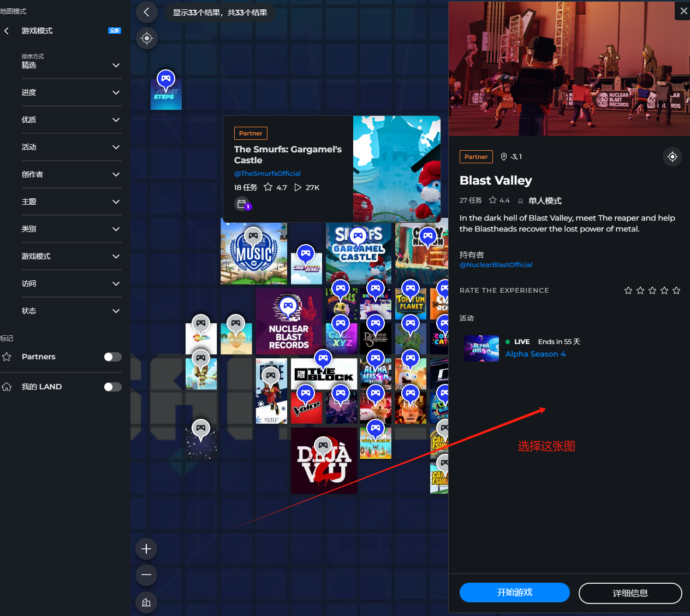690x616 pixels.
Task: Zoom in on the map
Action: tap(146, 549)
